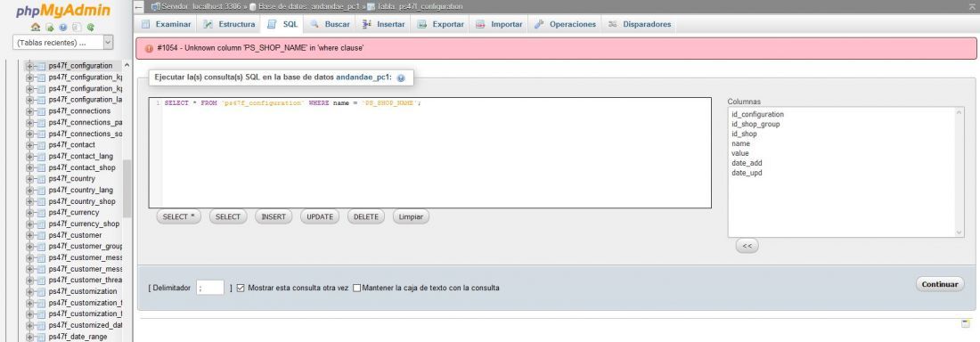Expand the ps47f_customer_group tree node
Image resolution: width=980 pixels, height=342 pixels.
pos(29,247)
